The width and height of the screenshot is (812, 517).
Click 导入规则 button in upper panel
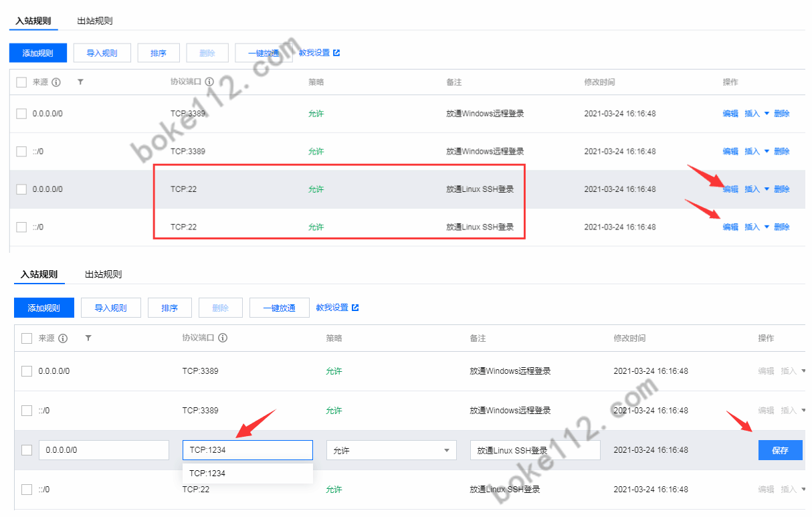(x=102, y=53)
